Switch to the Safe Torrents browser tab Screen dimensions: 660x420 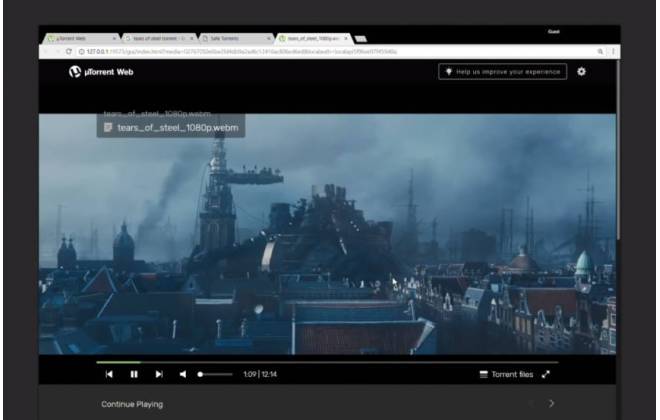(237, 38)
